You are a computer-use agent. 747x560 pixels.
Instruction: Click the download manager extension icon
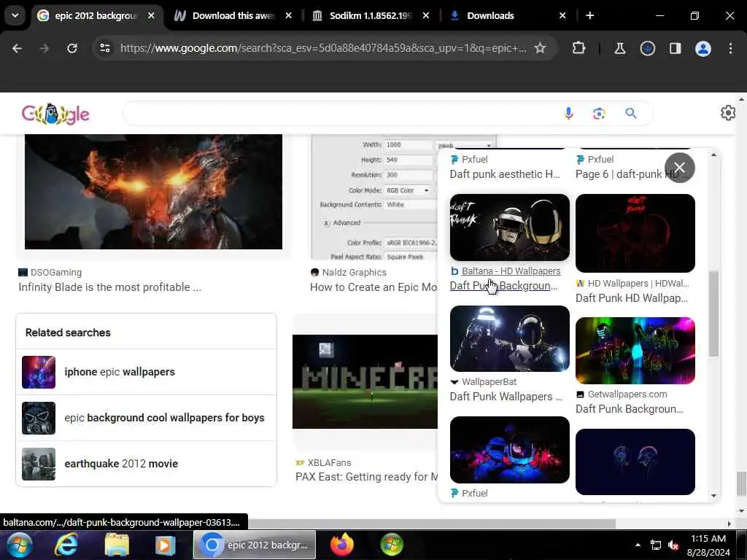click(648, 48)
